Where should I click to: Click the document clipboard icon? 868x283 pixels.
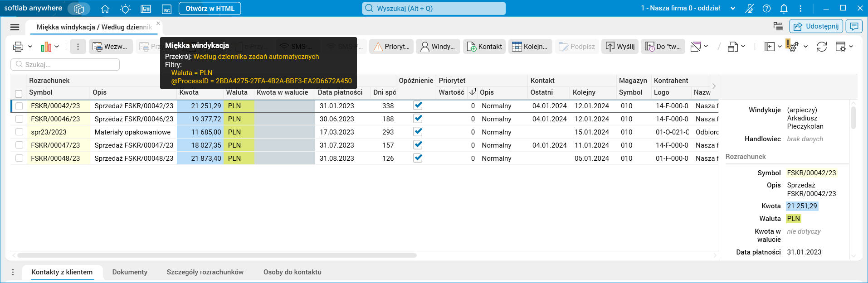pos(733,46)
